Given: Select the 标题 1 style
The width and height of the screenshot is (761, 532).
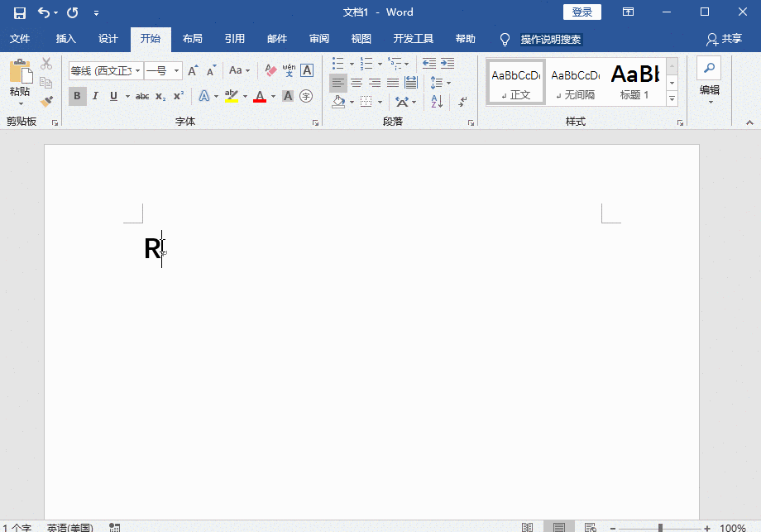Looking at the screenshot, I should (634, 81).
